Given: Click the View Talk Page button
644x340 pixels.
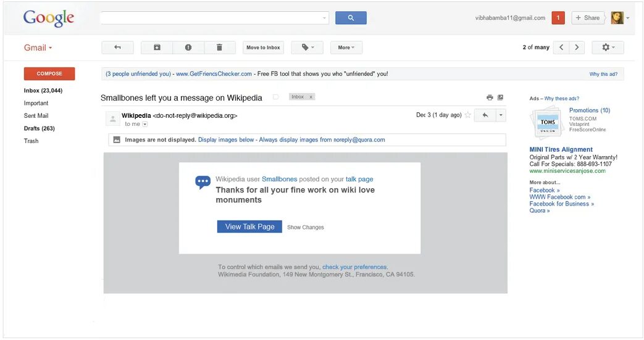Looking at the screenshot, I should point(249,226).
